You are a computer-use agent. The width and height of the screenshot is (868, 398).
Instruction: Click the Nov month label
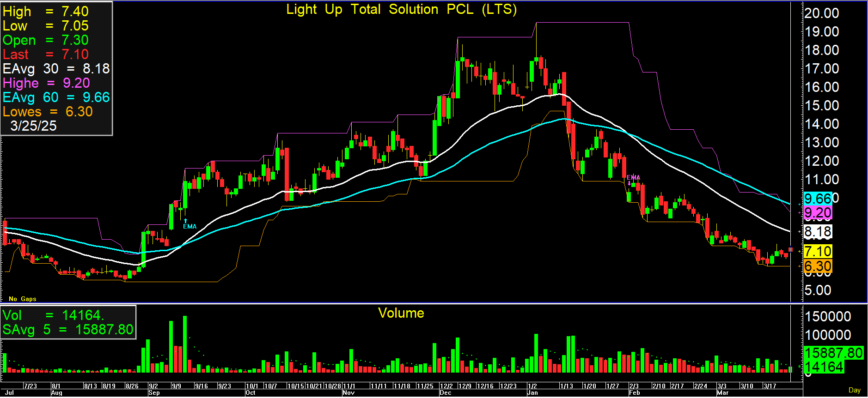(x=348, y=392)
